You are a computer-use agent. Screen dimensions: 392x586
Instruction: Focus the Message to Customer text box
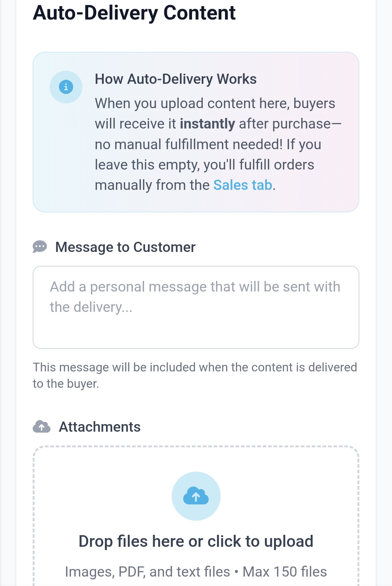point(196,307)
